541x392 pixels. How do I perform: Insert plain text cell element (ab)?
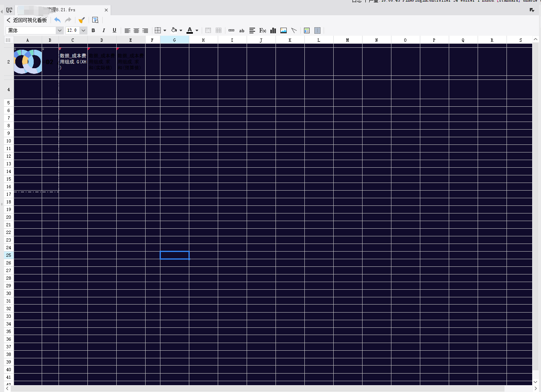click(x=242, y=30)
